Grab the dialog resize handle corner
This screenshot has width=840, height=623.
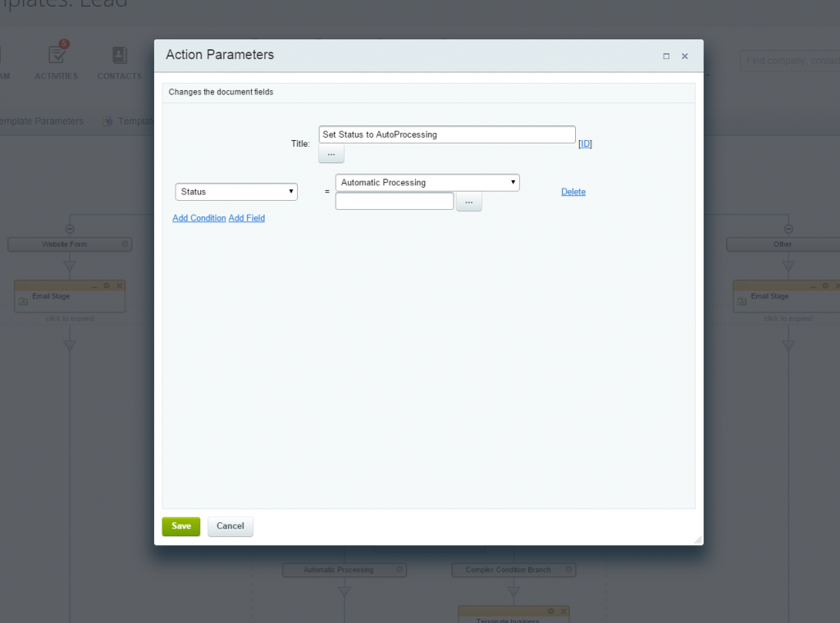(x=697, y=540)
